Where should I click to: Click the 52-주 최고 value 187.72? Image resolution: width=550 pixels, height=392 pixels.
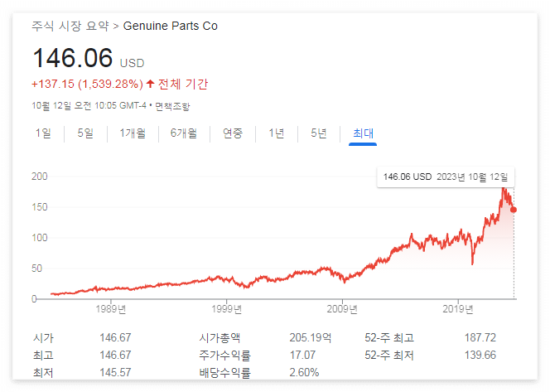coord(480,338)
